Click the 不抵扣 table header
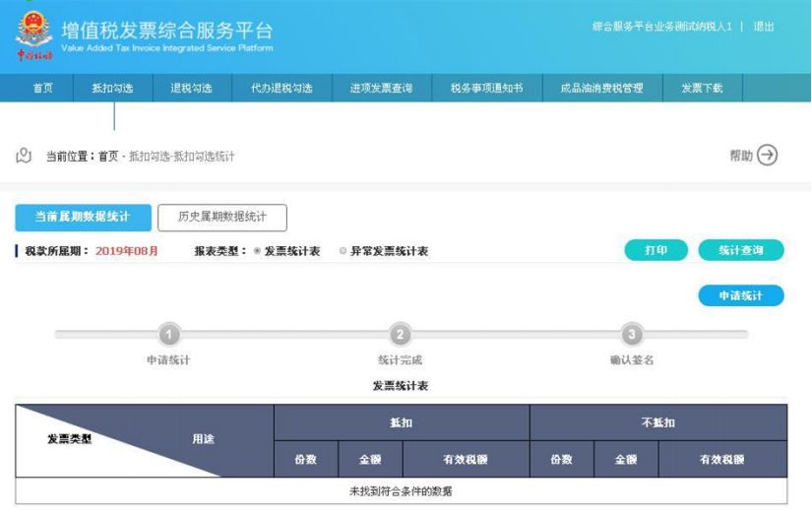The width and height of the screenshot is (812, 516). pos(658,422)
